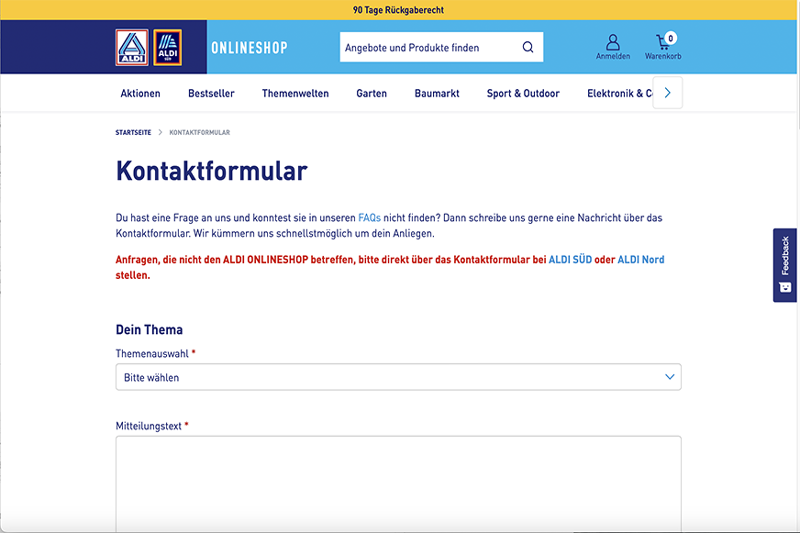
Task: Click the ONLINESHOP header title
Action: click(249, 48)
